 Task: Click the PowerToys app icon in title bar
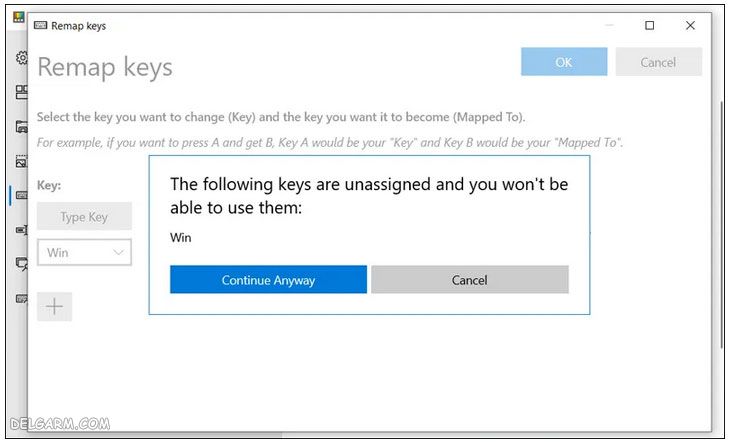[x=19, y=17]
